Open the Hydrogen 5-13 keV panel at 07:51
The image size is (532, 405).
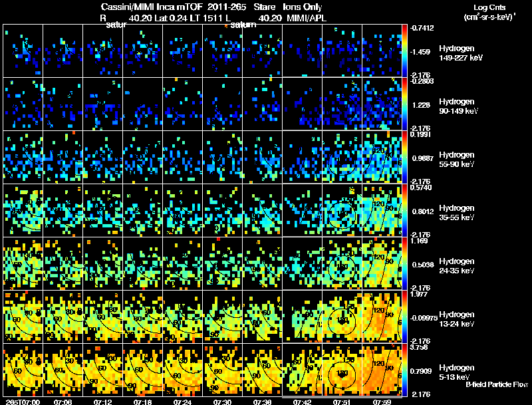(x=342, y=370)
